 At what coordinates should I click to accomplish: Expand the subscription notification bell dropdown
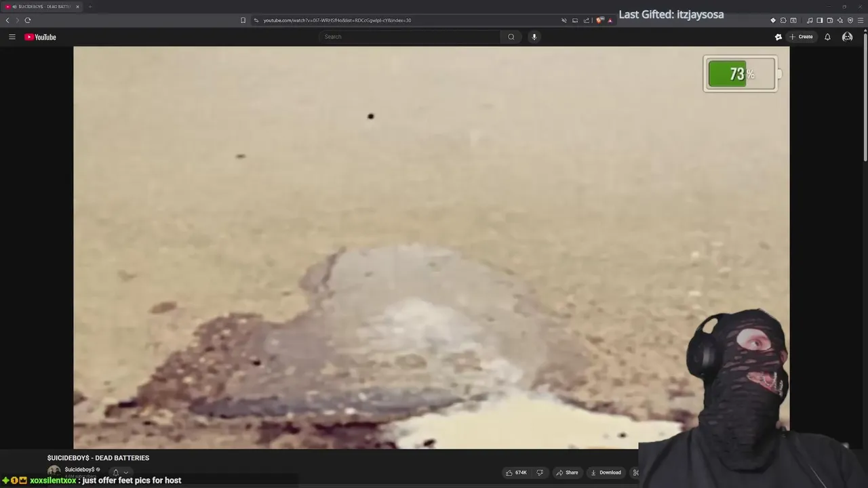click(120, 472)
